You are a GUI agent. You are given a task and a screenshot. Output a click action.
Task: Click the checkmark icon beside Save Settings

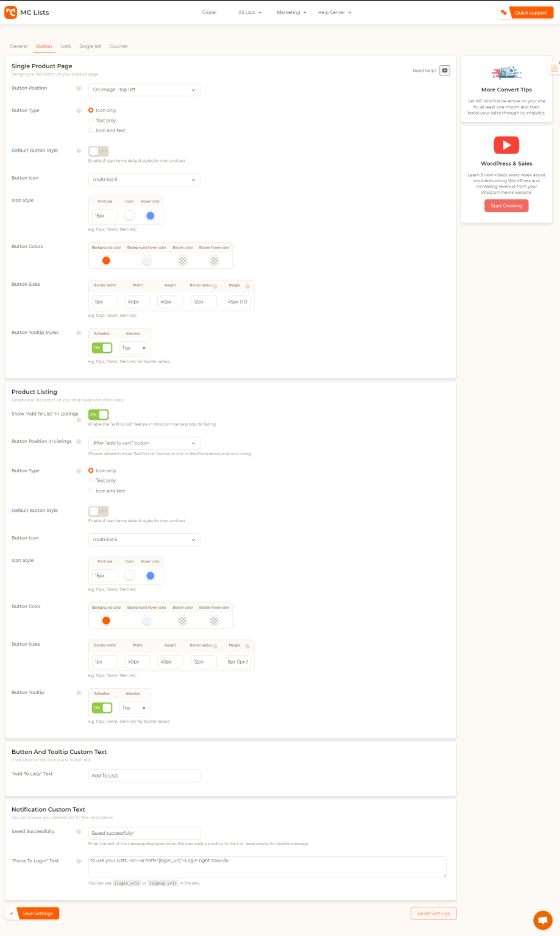12,913
